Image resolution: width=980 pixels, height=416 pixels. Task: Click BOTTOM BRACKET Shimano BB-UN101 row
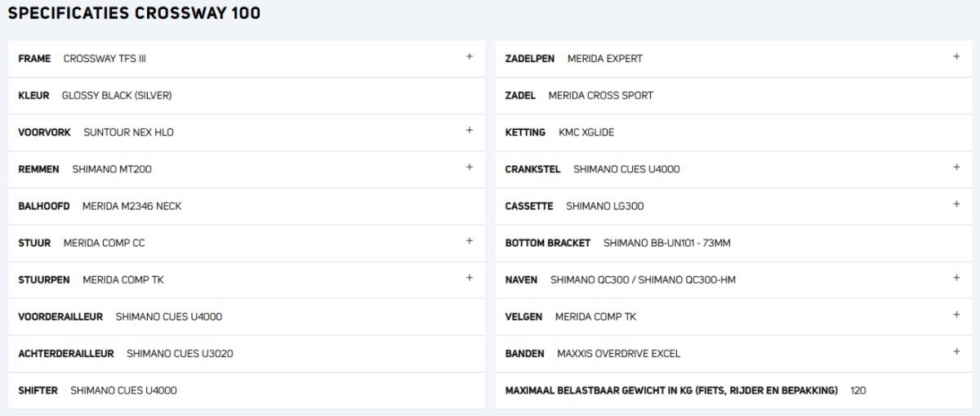point(733,243)
